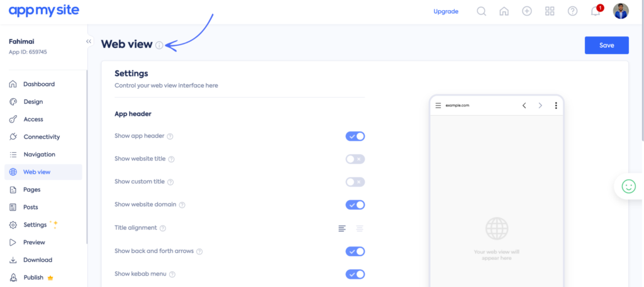Open the green smiley feedback widget

pos(628,187)
